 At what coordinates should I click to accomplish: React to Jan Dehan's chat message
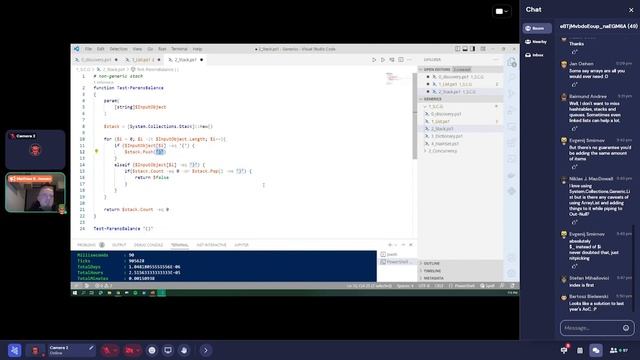point(575,84)
